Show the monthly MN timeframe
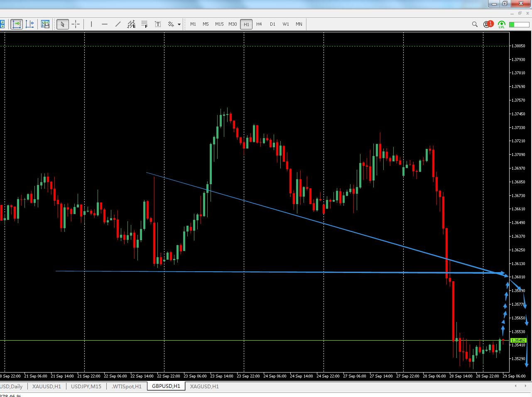Image resolution: width=532 pixels, height=397 pixels. [299, 24]
